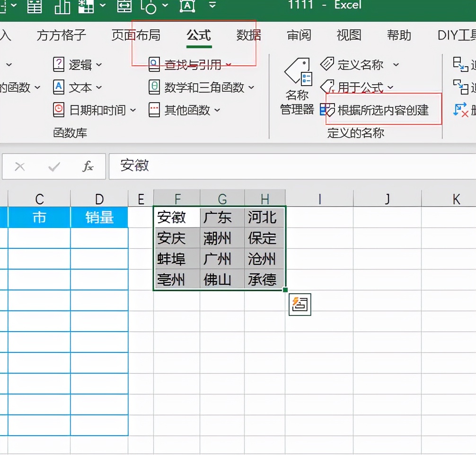Click the trace dependents arrows icon
The image size is (476, 455).
click(460, 87)
